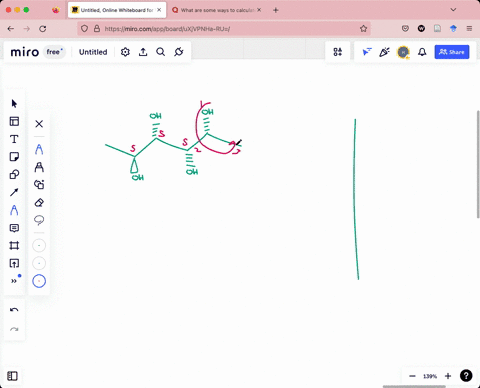Choose the pen drawing mode
This screenshot has width=480, height=388.
click(39, 149)
